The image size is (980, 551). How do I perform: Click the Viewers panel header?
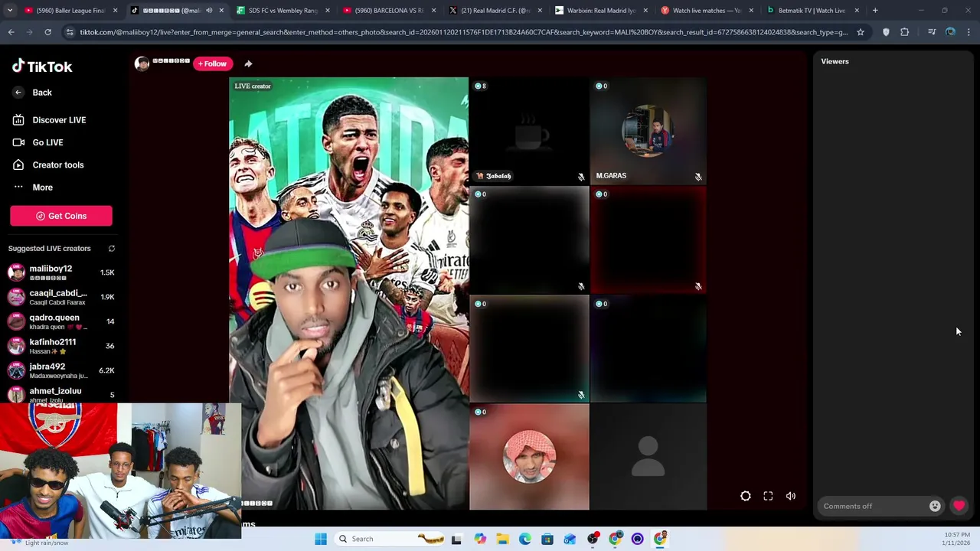point(835,61)
